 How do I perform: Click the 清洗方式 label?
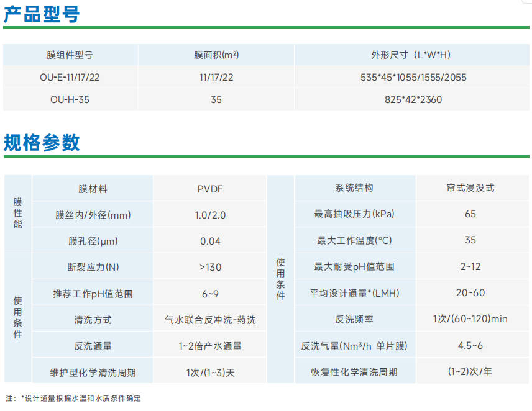click(x=93, y=320)
